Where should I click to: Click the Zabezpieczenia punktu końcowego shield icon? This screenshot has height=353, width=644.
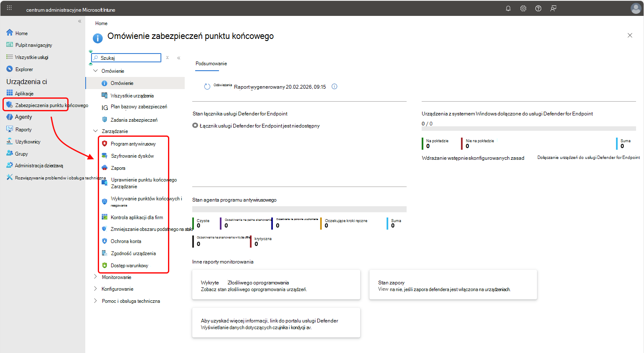(x=10, y=105)
